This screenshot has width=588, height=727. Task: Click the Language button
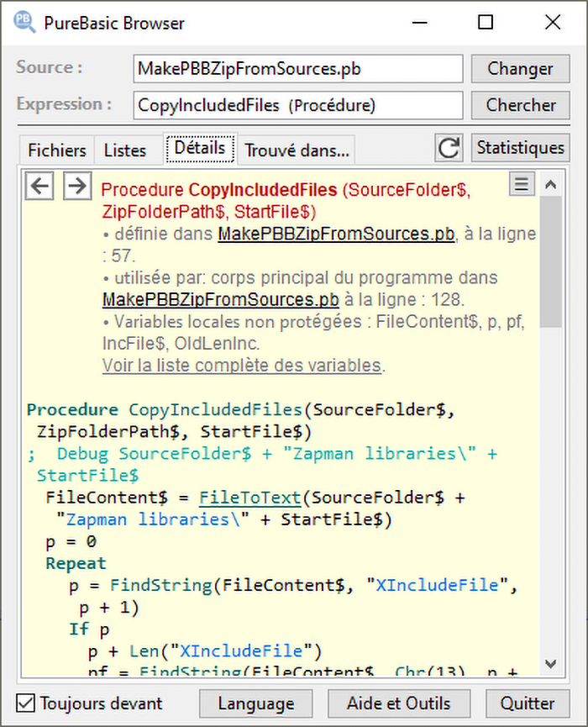pyautogui.click(x=255, y=703)
